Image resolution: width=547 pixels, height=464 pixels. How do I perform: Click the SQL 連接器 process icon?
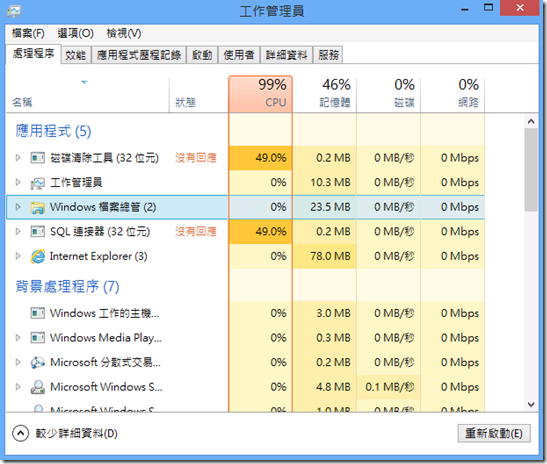pyautogui.click(x=37, y=232)
